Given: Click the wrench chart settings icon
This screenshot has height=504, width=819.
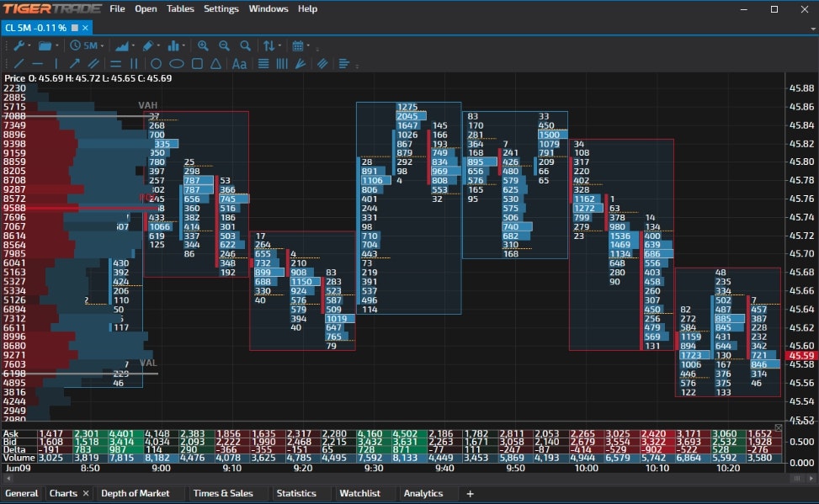Looking at the screenshot, I should 19,45.
